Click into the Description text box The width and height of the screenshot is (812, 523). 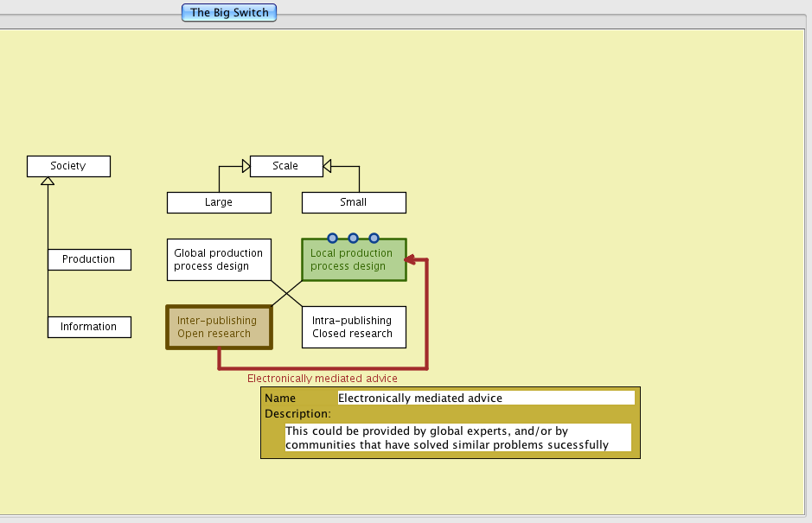coord(457,437)
